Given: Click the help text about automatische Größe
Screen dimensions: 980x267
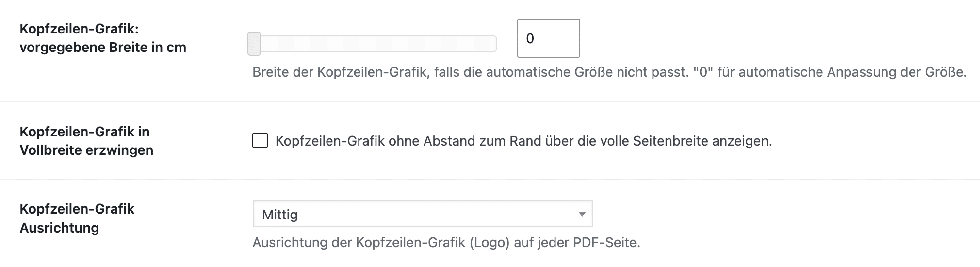Looking at the screenshot, I should point(609,72).
